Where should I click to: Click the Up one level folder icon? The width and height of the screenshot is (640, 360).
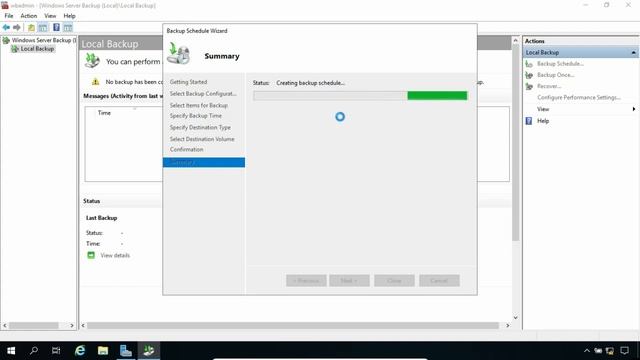tap(31, 27)
